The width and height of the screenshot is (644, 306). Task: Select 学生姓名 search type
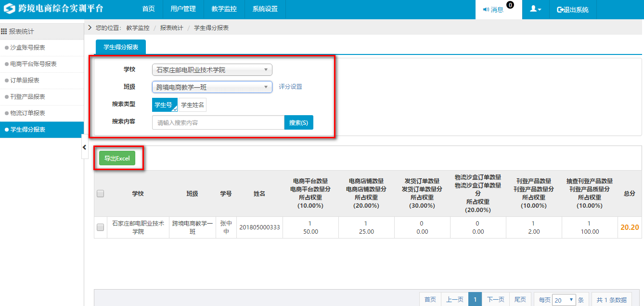tap(193, 105)
